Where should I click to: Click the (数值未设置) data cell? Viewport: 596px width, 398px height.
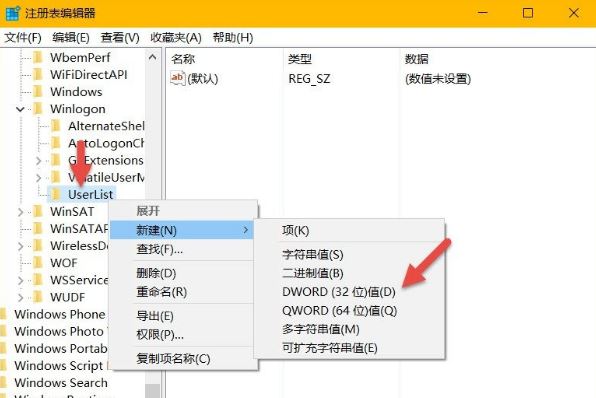click(x=438, y=79)
